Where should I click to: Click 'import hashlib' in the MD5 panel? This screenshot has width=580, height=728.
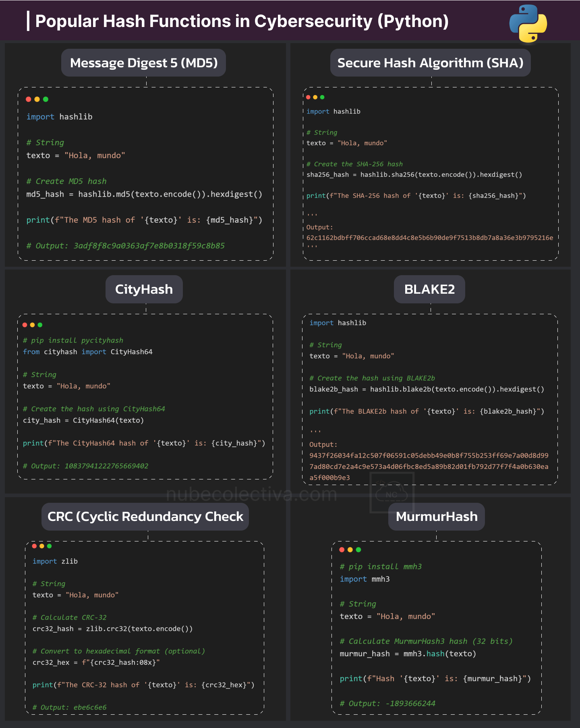[60, 117]
